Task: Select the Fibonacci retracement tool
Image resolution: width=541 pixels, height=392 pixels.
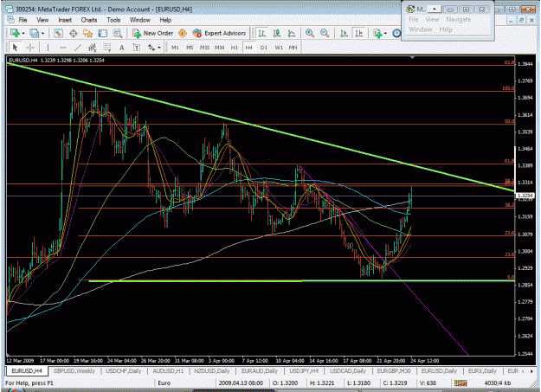Action: [x=107, y=48]
